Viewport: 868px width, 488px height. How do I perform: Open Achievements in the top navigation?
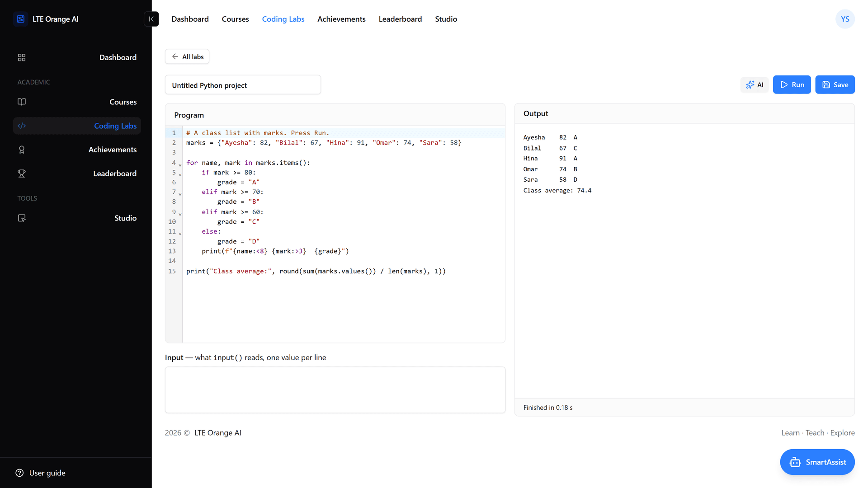click(x=341, y=19)
